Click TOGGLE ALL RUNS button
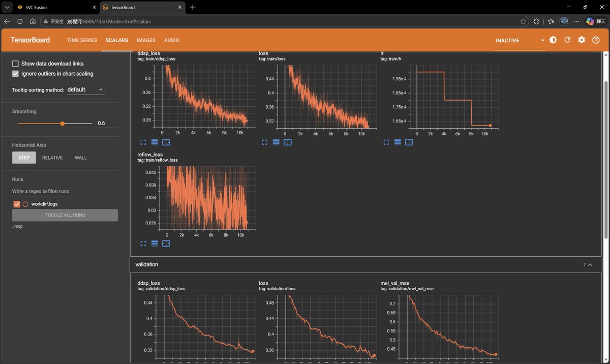Image resolution: width=610 pixels, height=364 pixels. [65, 215]
